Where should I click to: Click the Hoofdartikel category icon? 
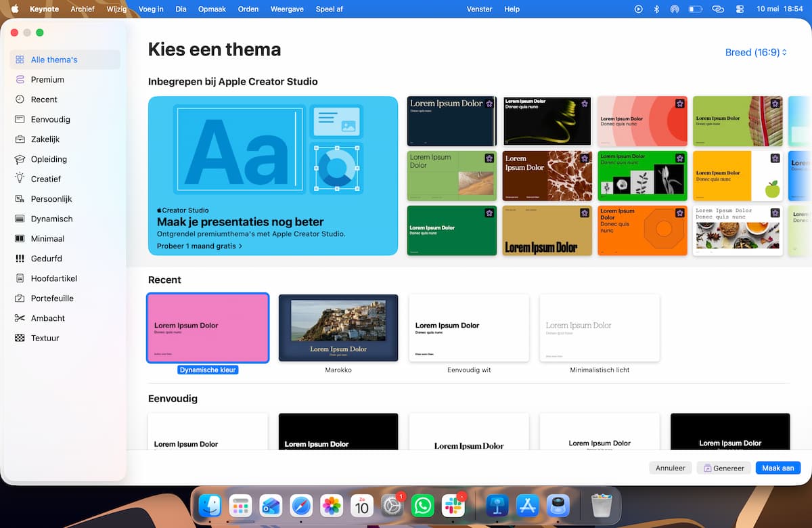pos(20,278)
